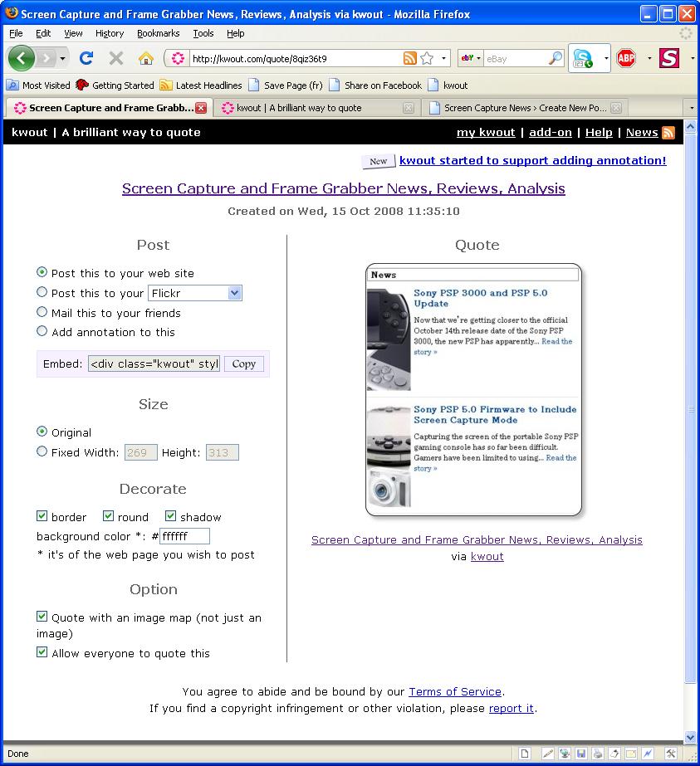Screen dimensions: 700x766
Task: Click the Copy embed code button
Action: [244, 364]
